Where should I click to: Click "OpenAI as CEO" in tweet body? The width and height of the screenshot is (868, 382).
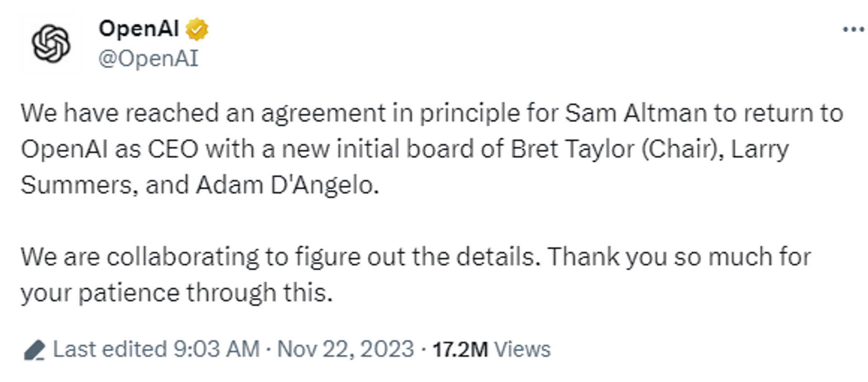click(x=110, y=149)
